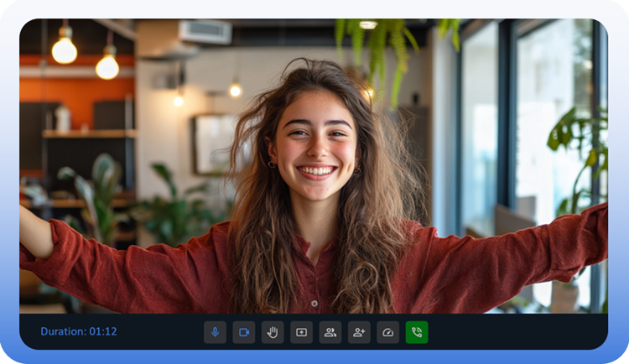Raise your hand in the call

tap(273, 332)
